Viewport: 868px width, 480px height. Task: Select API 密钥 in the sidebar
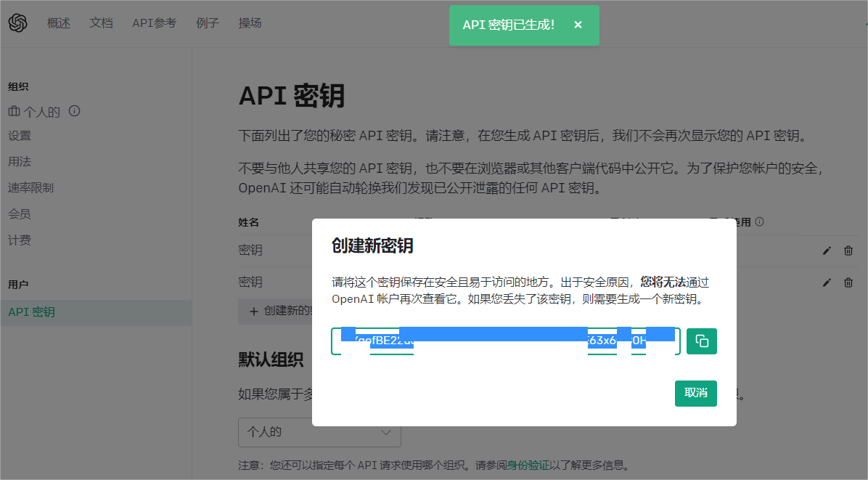96,312
